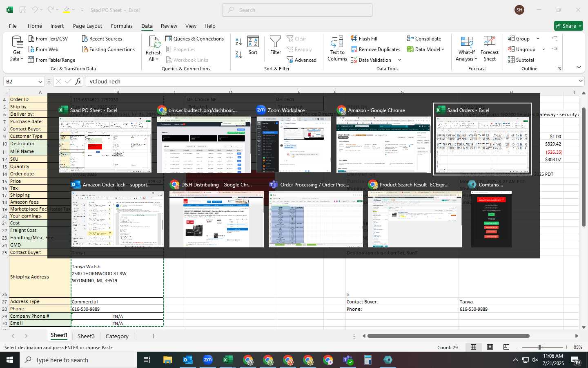Select the Sheet3 worksheet tab

click(86, 336)
